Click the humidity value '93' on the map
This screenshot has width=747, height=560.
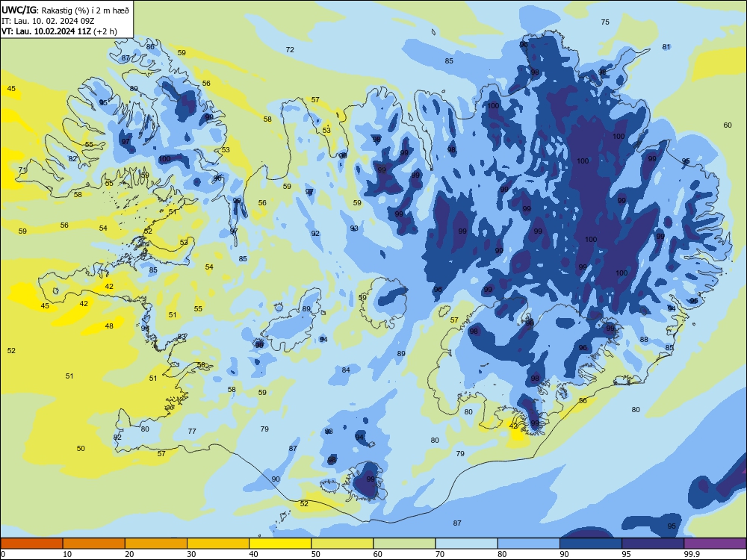coord(354,228)
